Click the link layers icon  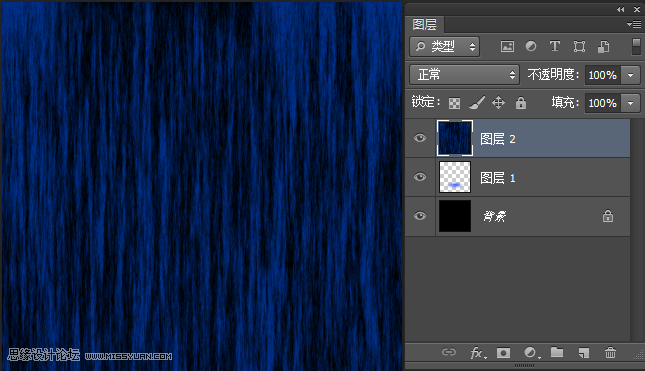click(449, 352)
